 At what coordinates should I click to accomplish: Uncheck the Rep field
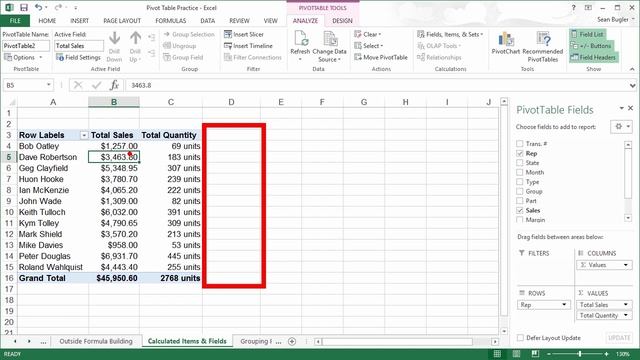pyautogui.click(x=520, y=153)
